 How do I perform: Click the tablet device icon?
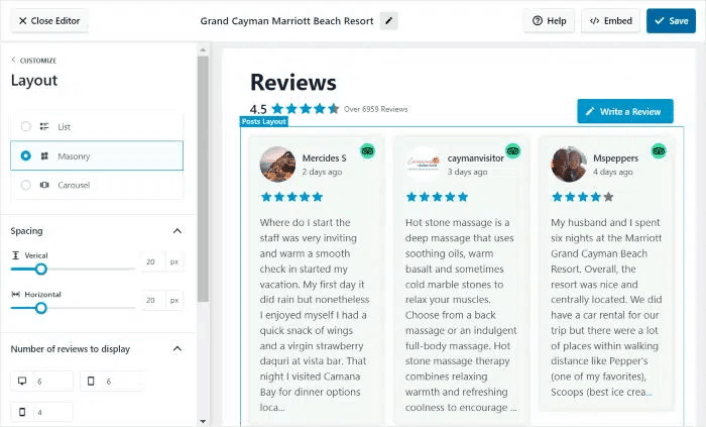(91, 381)
